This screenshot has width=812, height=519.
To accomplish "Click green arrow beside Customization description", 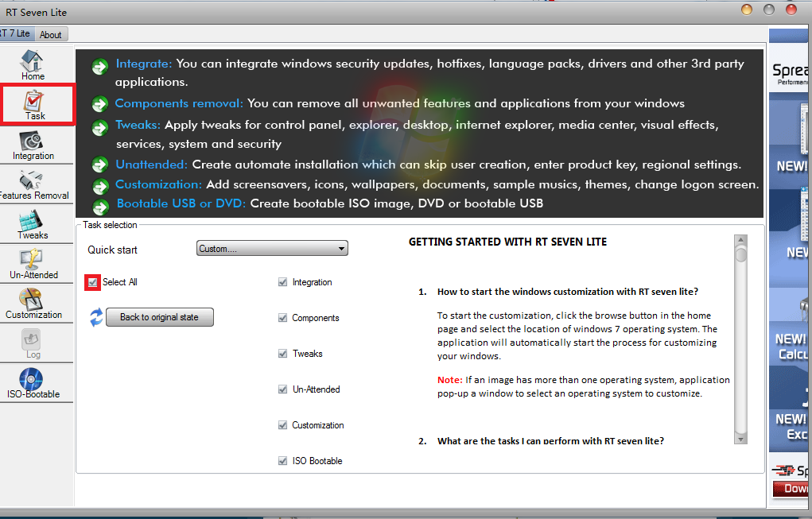I will click(100, 186).
